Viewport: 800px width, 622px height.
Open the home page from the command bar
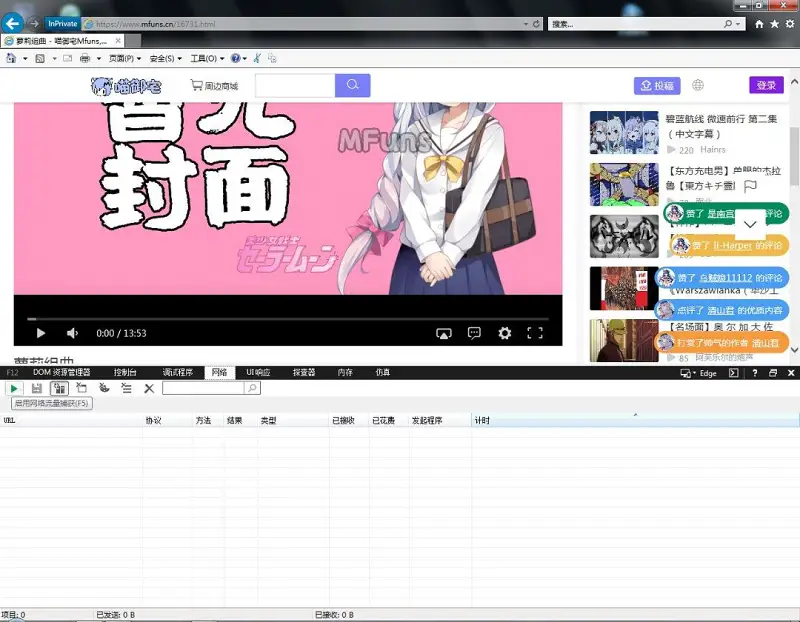pos(11,58)
